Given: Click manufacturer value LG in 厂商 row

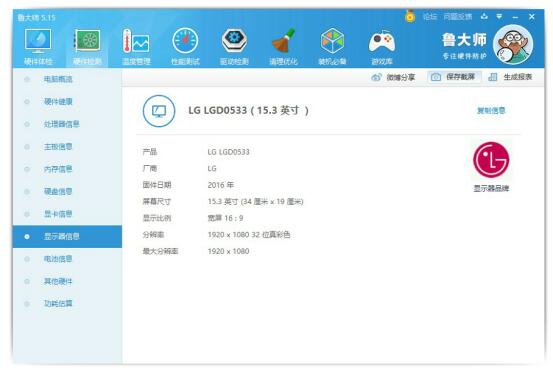Looking at the screenshot, I should (x=212, y=169).
